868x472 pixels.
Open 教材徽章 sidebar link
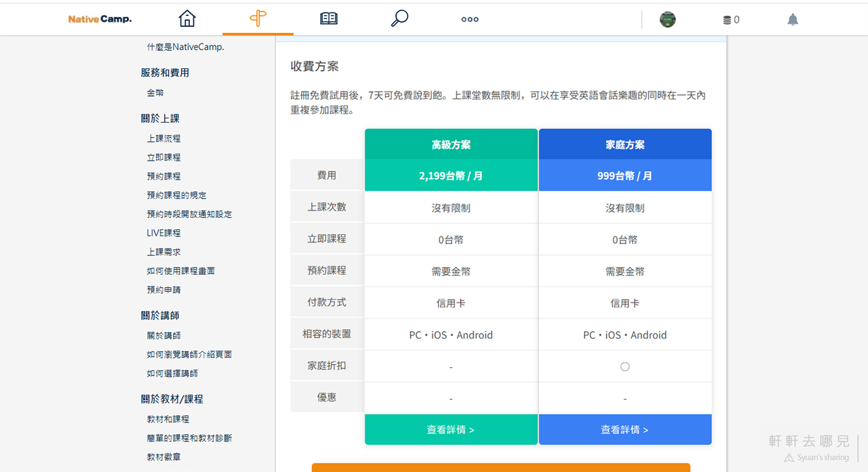(x=164, y=457)
